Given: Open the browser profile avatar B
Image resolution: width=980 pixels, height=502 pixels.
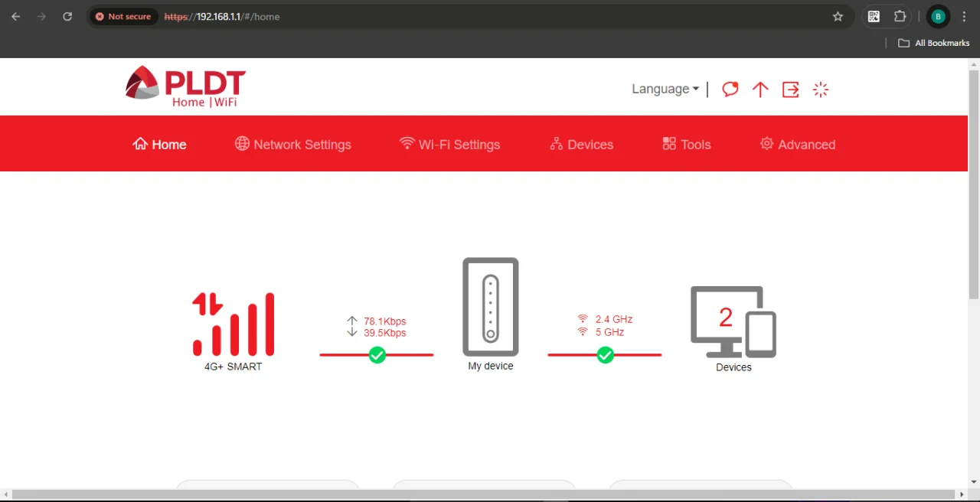Looking at the screenshot, I should (938, 16).
